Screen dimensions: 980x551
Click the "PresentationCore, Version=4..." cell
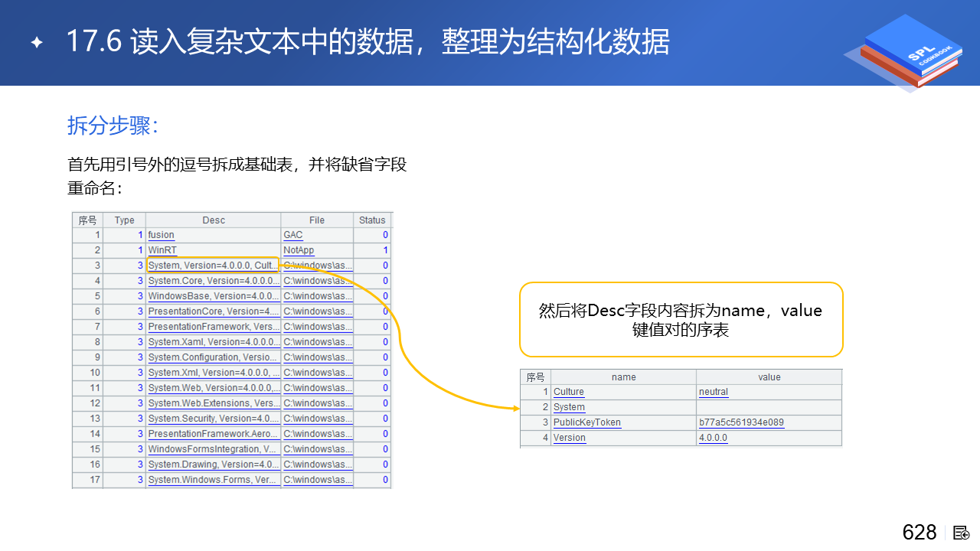pos(214,311)
